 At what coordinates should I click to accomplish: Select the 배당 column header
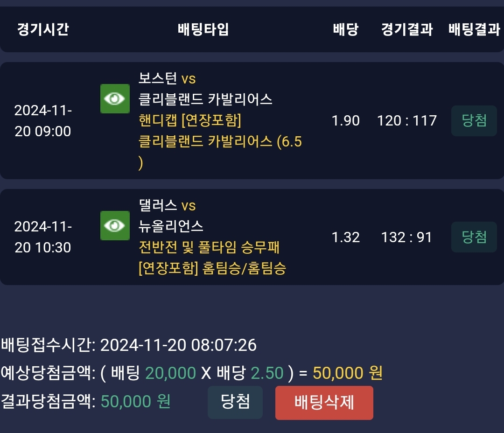click(345, 30)
